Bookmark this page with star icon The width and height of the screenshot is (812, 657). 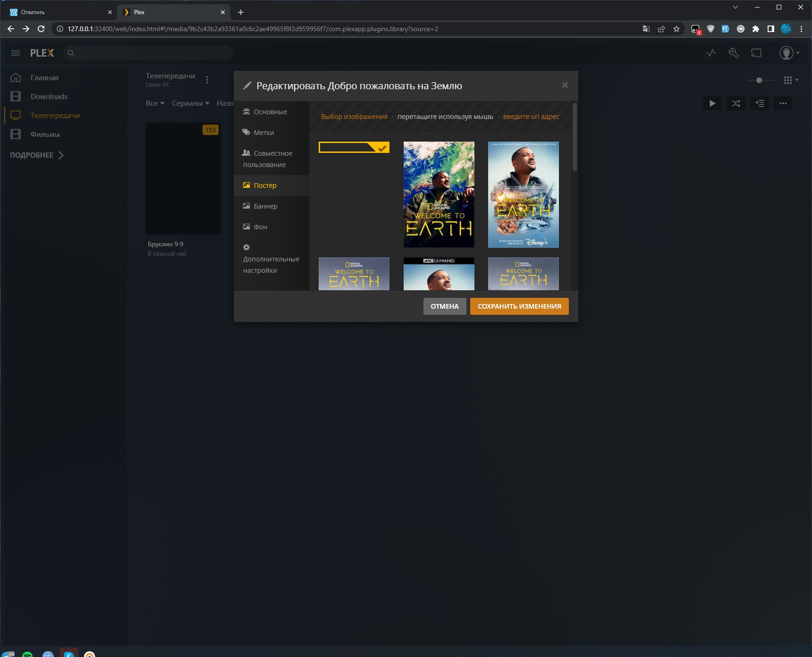point(677,29)
